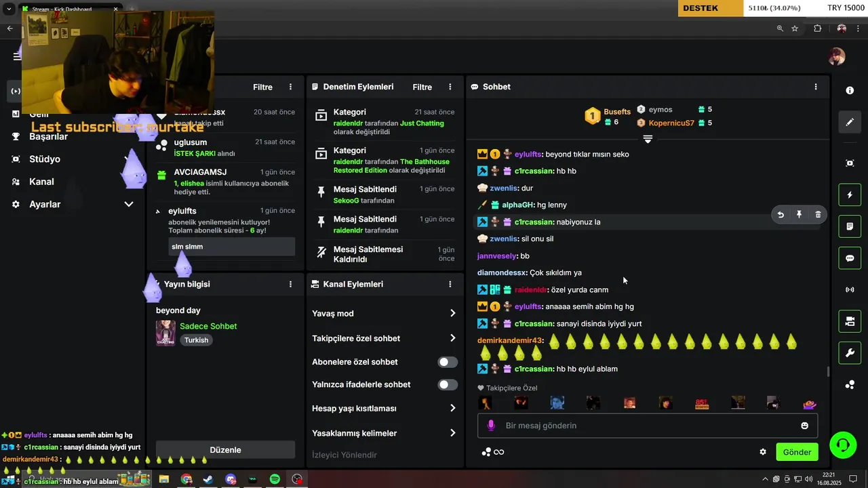Open the info icon in right sidebar
Image resolution: width=868 pixels, height=488 pixels.
(x=850, y=90)
